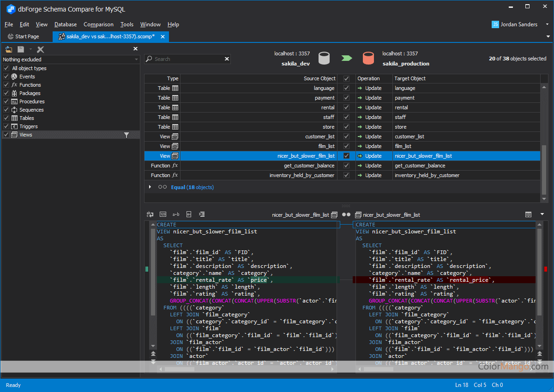This screenshot has height=392, width=554.
Task: Expand the Equal (18 objects) group
Action: pyautogui.click(x=150, y=187)
